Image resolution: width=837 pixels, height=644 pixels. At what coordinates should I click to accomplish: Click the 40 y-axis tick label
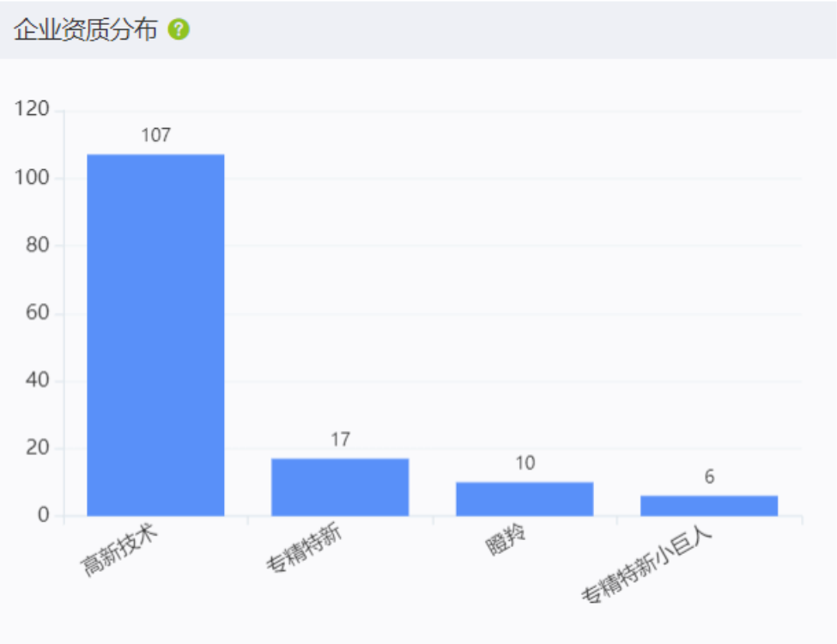38,380
